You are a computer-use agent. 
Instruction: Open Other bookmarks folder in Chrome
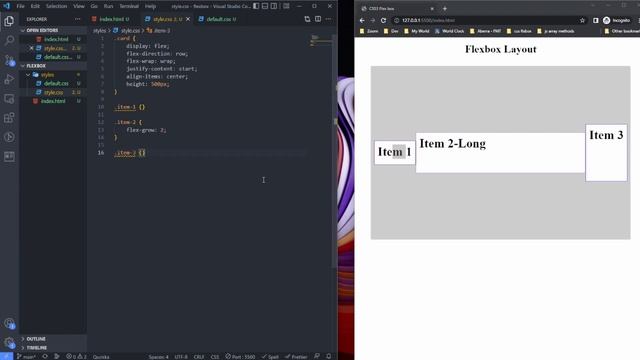click(x=622, y=31)
